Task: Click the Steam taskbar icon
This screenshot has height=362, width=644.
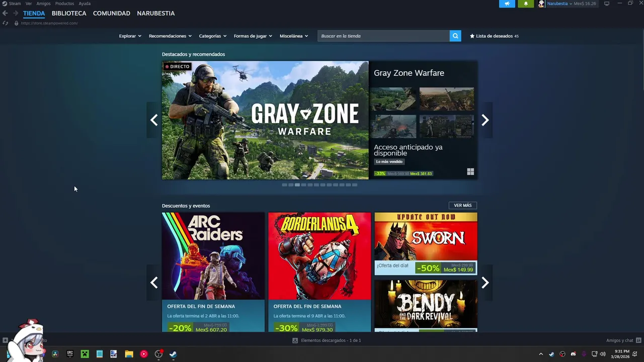Action: pyautogui.click(x=173, y=354)
